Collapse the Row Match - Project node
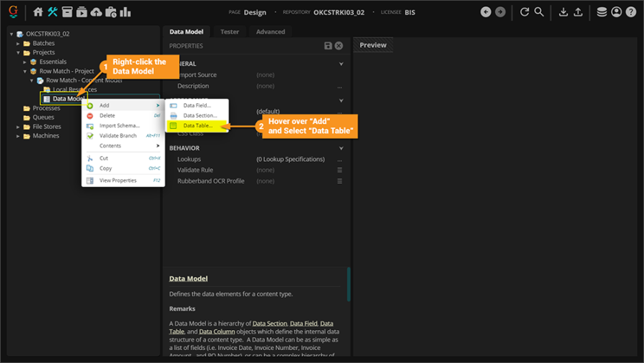Image resolution: width=644 pixels, height=363 pixels. click(x=24, y=71)
